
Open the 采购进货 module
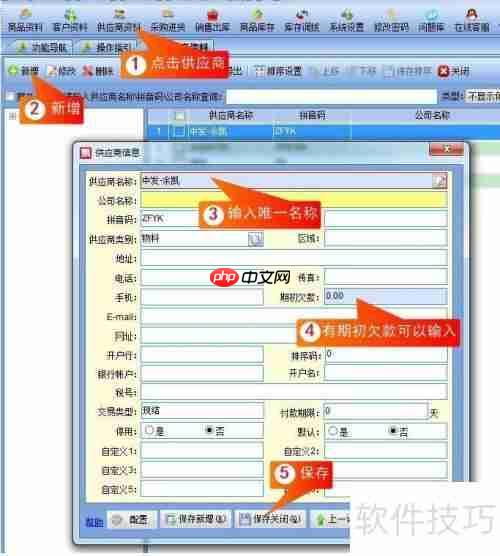pyautogui.click(x=168, y=21)
